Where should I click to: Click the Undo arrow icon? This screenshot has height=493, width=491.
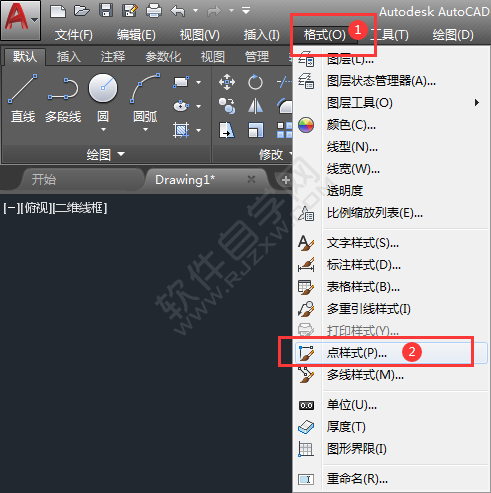(178, 11)
